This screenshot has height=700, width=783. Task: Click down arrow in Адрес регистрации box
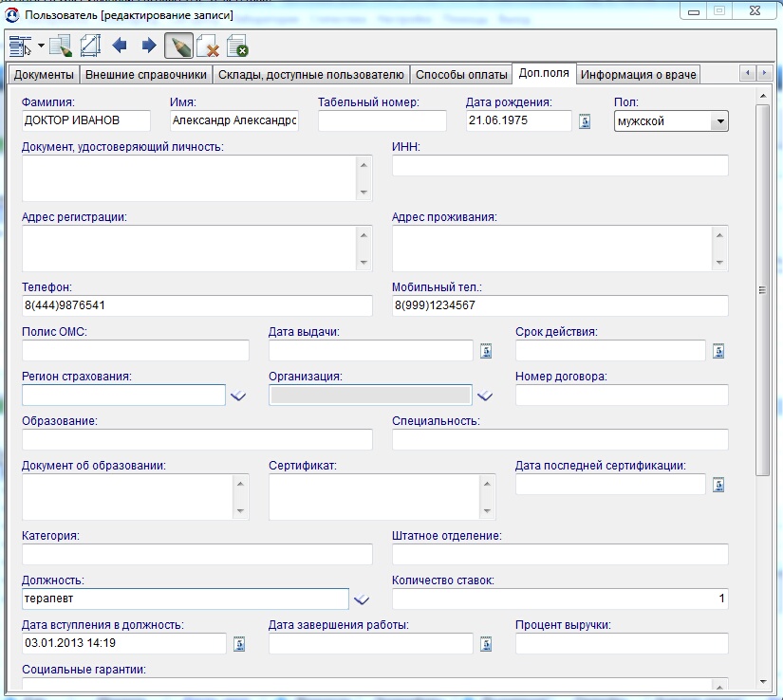click(364, 263)
